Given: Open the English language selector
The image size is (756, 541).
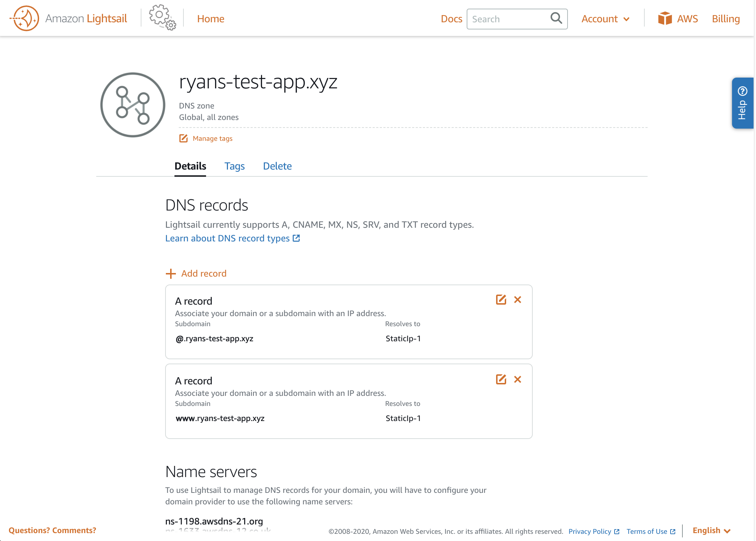Looking at the screenshot, I should 711,531.
